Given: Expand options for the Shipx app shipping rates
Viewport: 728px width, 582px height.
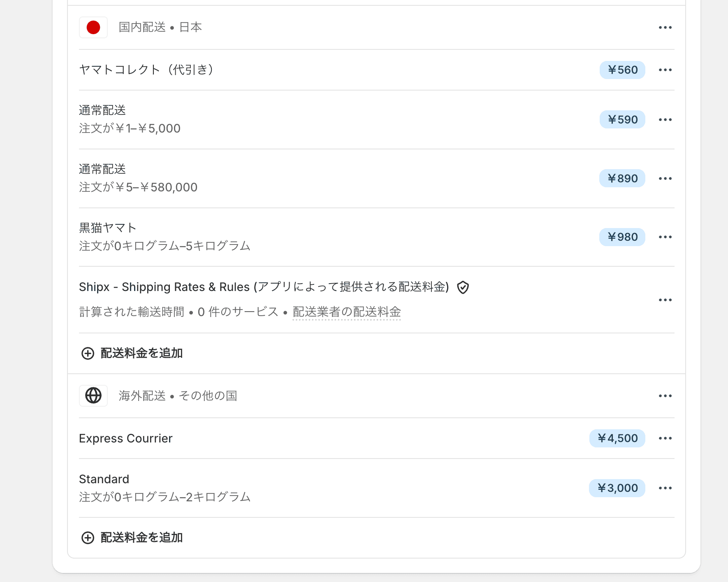Looking at the screenshot, I should pyautogui.click(x=665, y=300).
